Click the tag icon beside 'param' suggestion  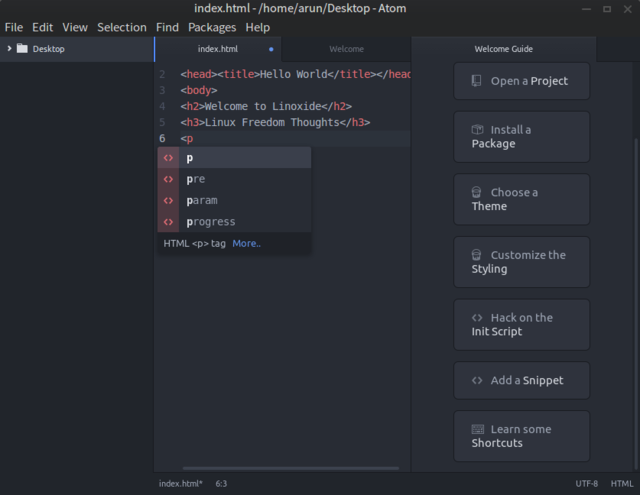coord(168,200)
